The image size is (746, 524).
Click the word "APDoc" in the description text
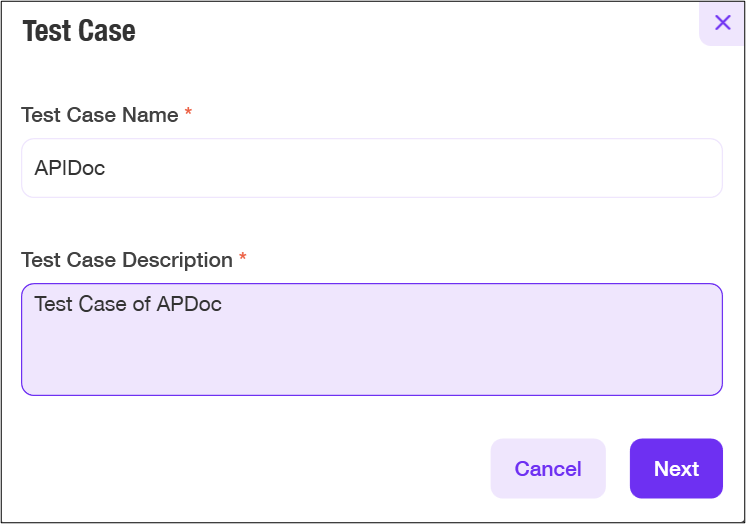tap(190, 303)
